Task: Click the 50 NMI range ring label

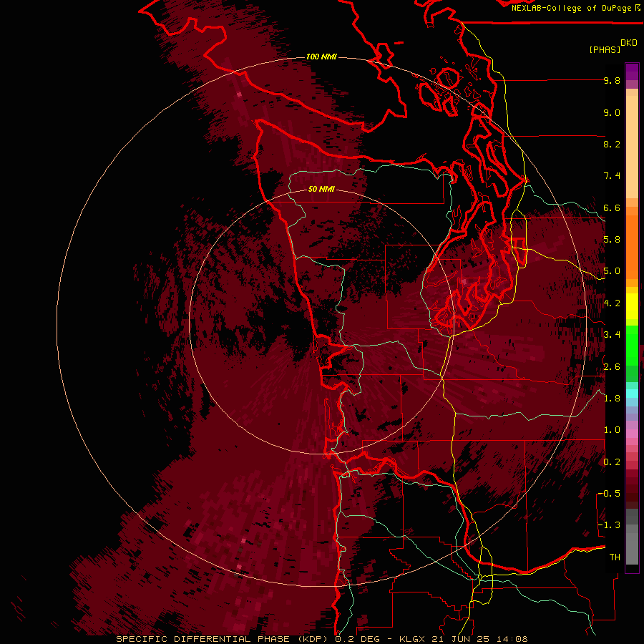Action: pos(321,189)
